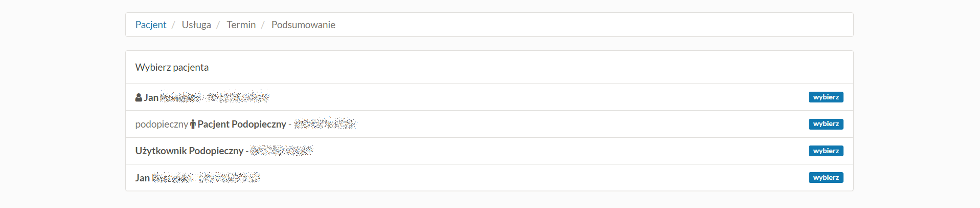Click the child figure icon before Pacjent Podopieczny
980x208 pixels.
(x=193, y=124)
